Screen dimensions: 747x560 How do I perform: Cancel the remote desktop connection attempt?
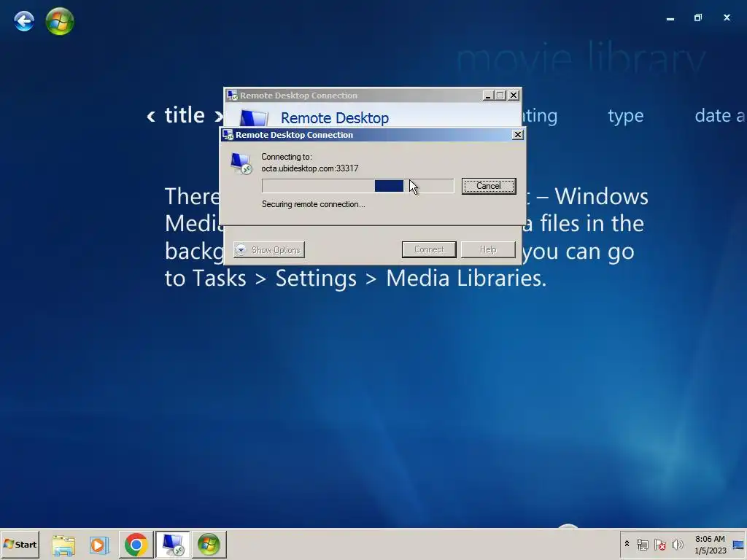[x=488, y=186]
